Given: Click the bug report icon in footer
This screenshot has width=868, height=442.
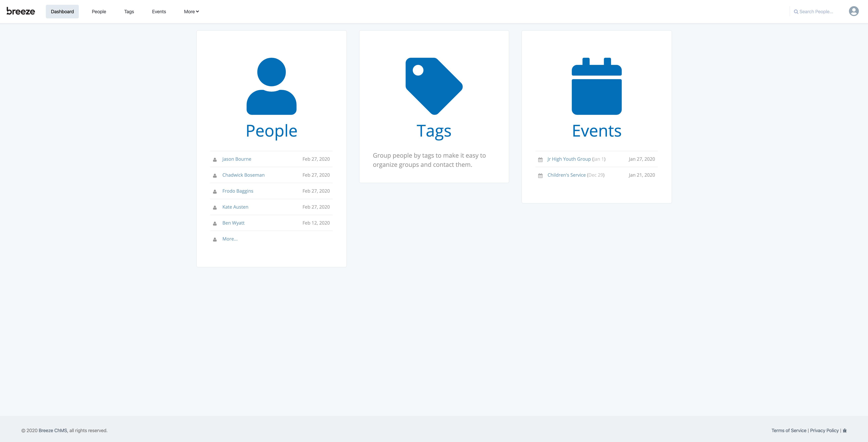Looking at the screenshot, I should pyautogui.click(x=845, y=431).
